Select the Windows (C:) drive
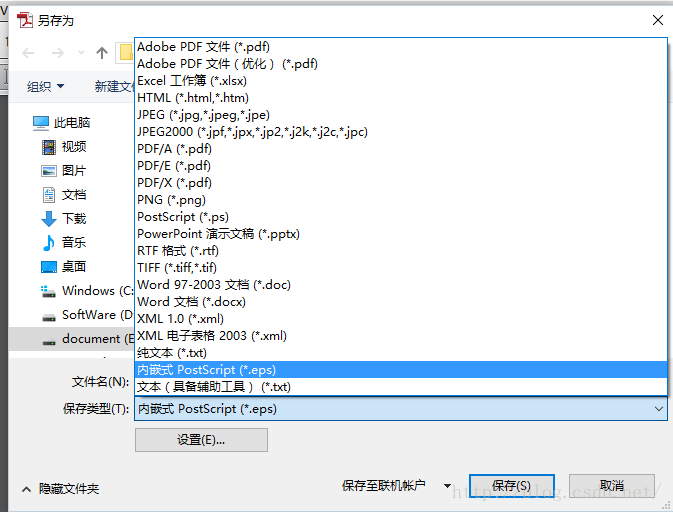This screenshot has height=512, width=673. (97, 291)
